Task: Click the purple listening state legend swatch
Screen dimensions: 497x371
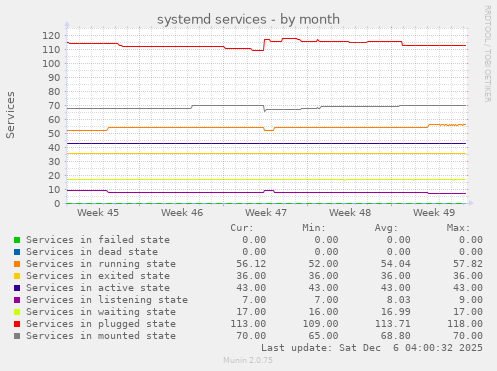Action: coord(17,300)
